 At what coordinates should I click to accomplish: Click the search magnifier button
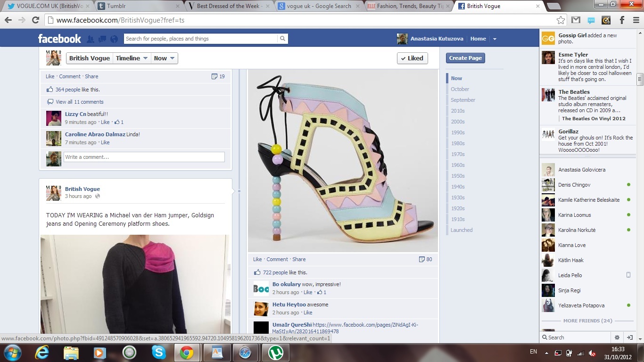pyautogui.click(x=282, y=39)
